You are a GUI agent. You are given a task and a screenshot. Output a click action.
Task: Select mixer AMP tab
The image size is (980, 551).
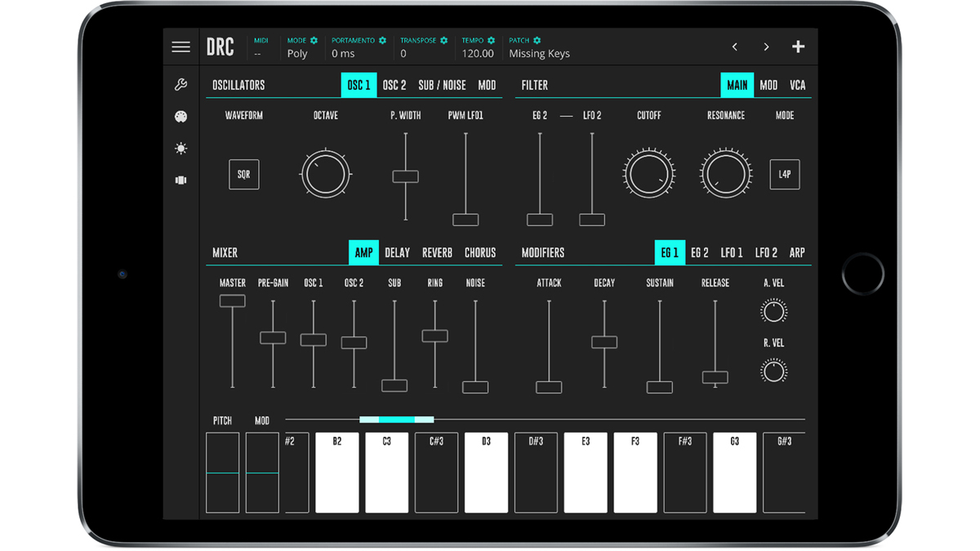[x=364, y=253]
